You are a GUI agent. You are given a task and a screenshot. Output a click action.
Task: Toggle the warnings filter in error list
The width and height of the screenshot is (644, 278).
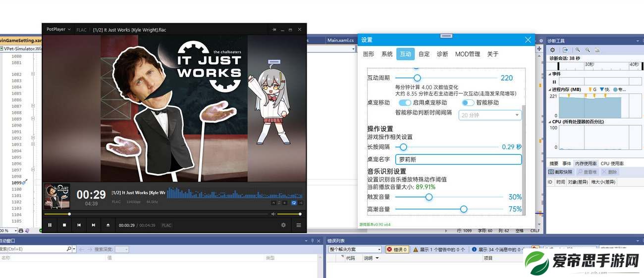(x=438, y=249)
